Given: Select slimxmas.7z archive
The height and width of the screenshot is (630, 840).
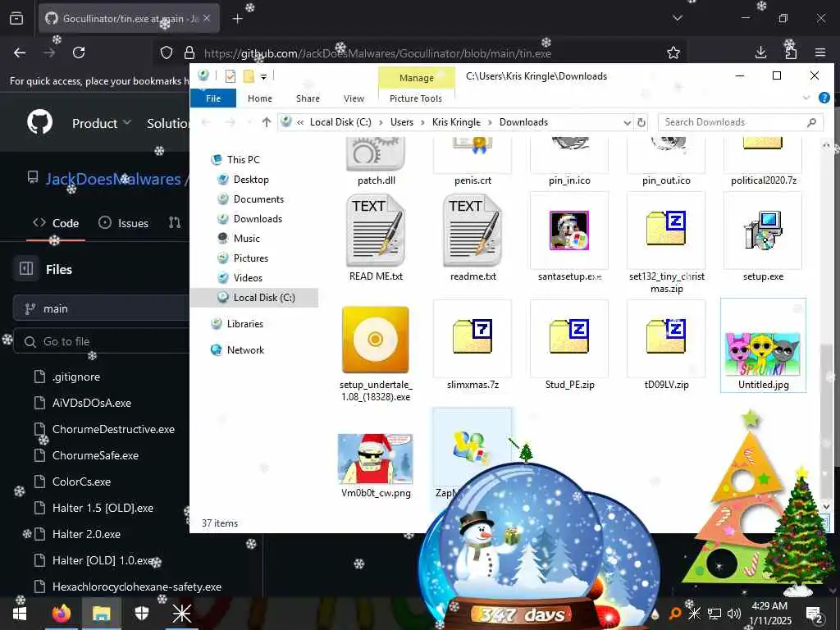Looking at the screenshot, I should pyautogui.click(x=472, y=336).
